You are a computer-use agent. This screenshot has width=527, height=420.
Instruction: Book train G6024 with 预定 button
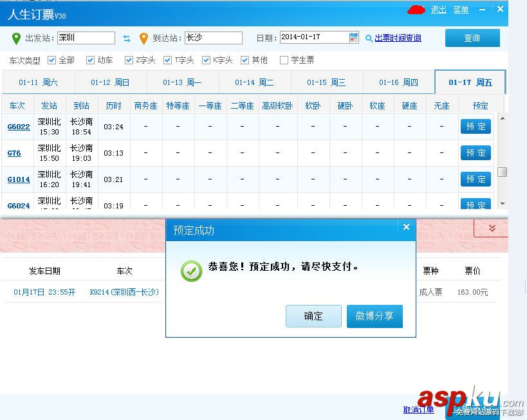click(x=476, y=204)
